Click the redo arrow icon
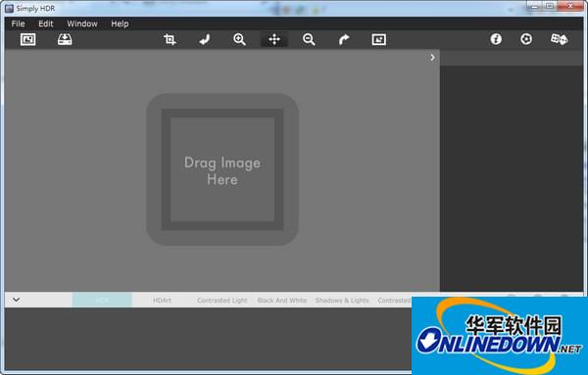 click(x=344, y=39)
